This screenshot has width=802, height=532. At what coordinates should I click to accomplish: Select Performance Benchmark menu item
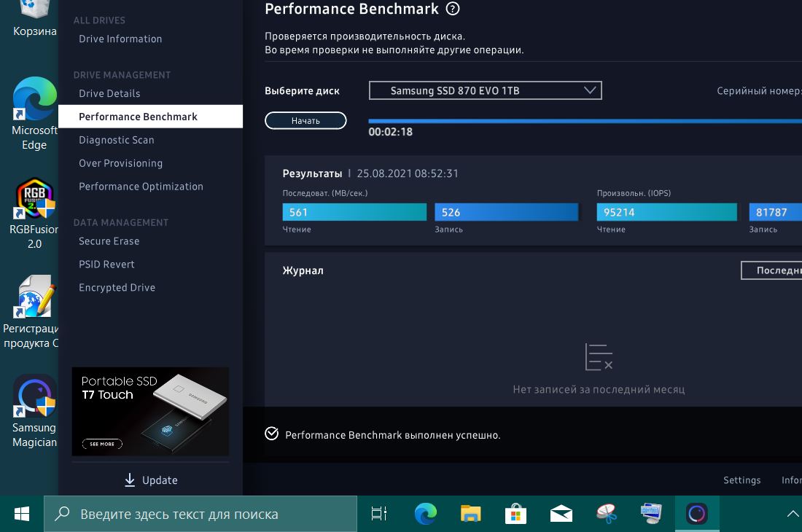pyautogui.click(x=150, y=117)
